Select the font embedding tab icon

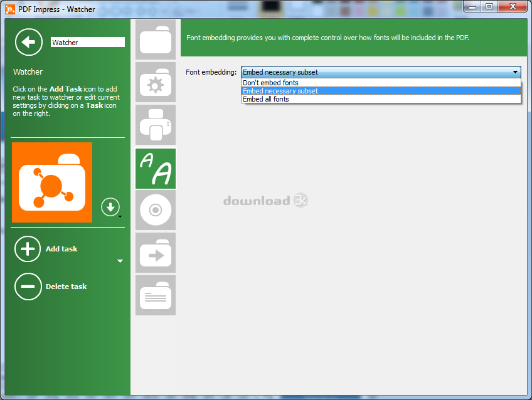tap(156, 168)
